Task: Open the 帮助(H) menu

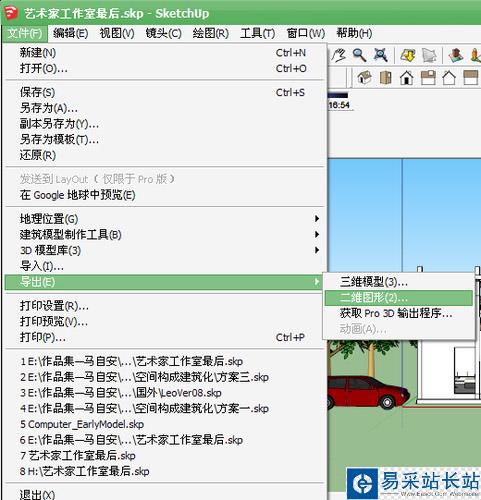Action: (x=354, y=33)
